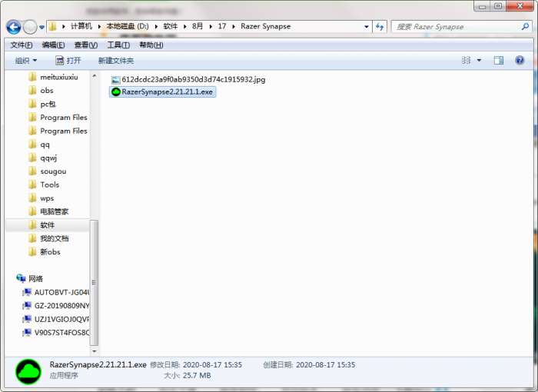Click navigation pane scroll up arrow
Image resolution: width=538 pixels, height=392 pixels.
[95, 75]
